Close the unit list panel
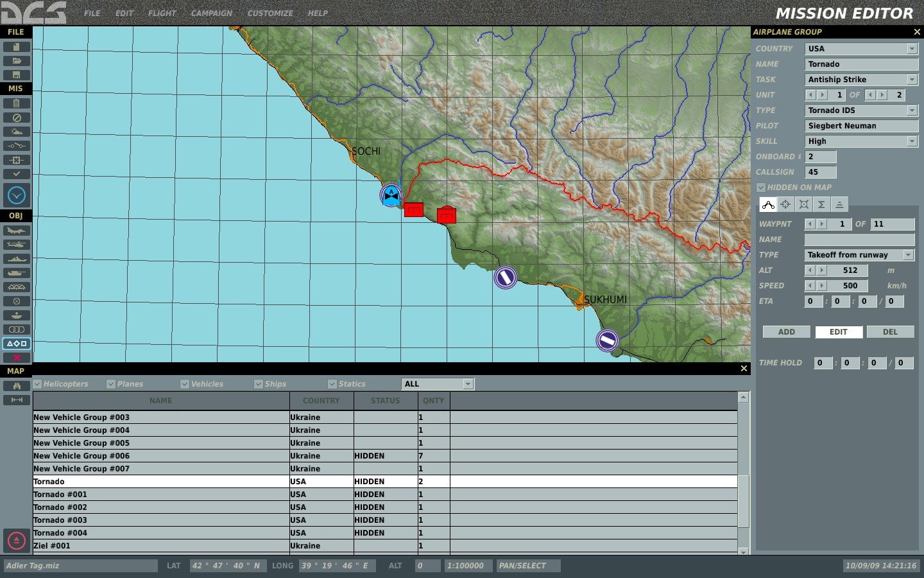This screenshot has height=578, width=924. (744, 369)
